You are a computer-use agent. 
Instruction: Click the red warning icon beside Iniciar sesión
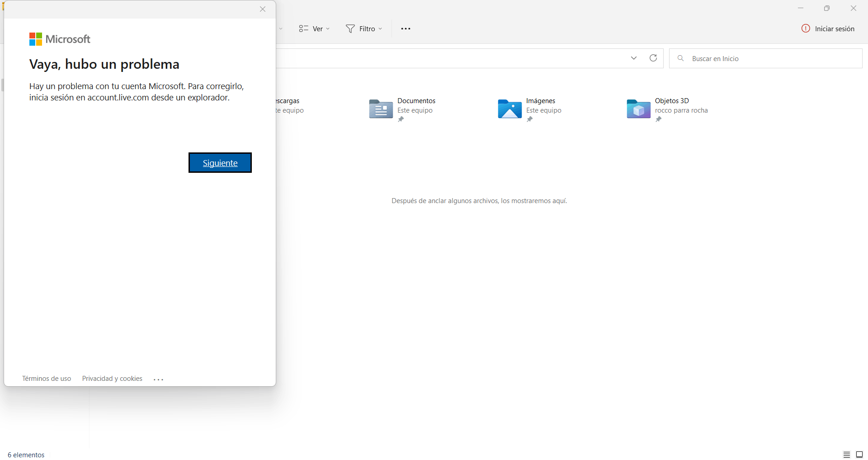[806, 28]
